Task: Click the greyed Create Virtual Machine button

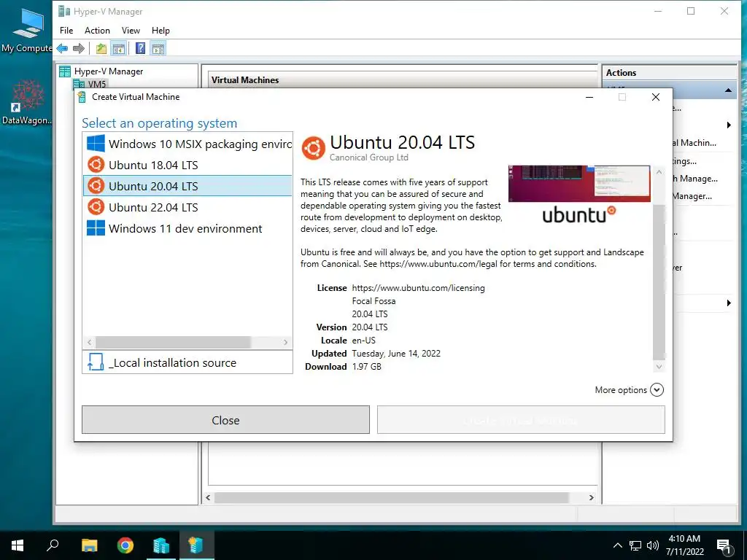Action: point(521,420)
